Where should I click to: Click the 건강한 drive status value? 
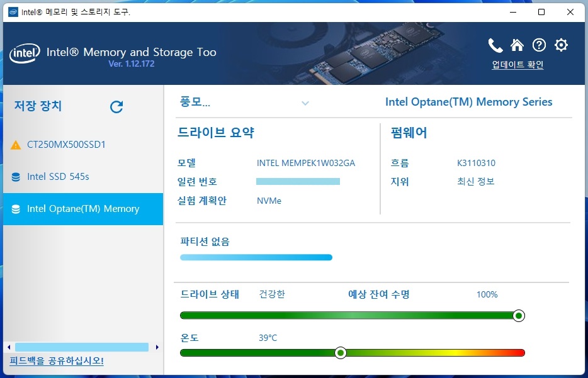(x=272, y=294)
